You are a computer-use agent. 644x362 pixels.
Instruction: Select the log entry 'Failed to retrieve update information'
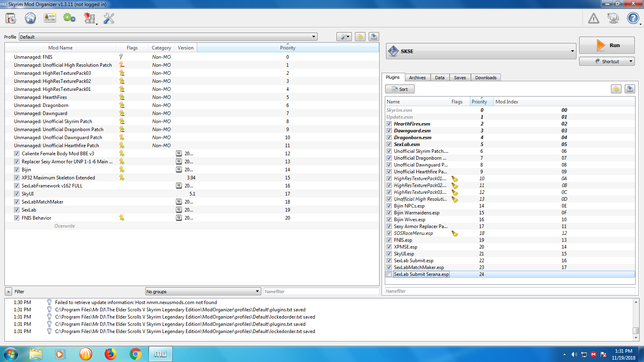(136, 302)
